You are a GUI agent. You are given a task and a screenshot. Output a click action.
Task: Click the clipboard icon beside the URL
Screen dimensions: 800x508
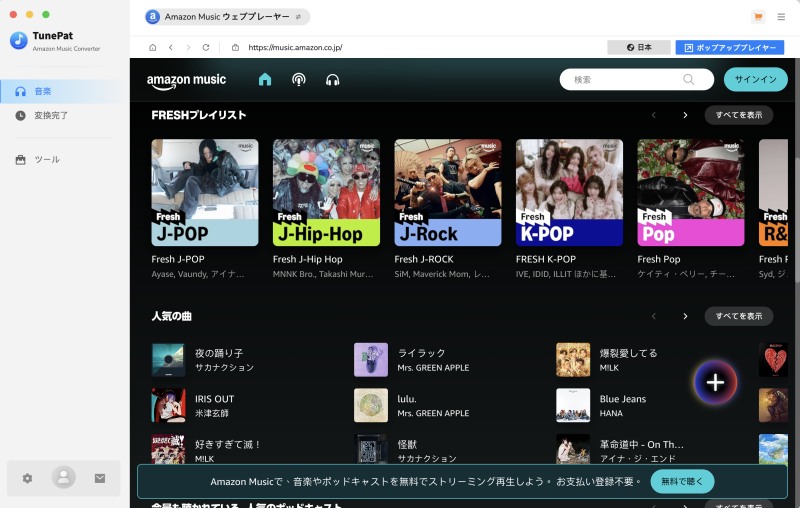point(235,47)
